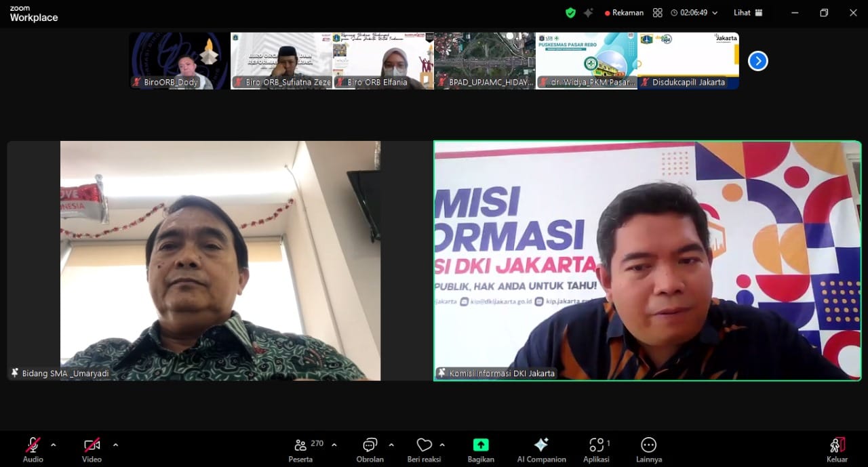Click the Rekaman recording indicator
Image resolution: width=868 pixels, height=467 pixels.
(624, 13)
